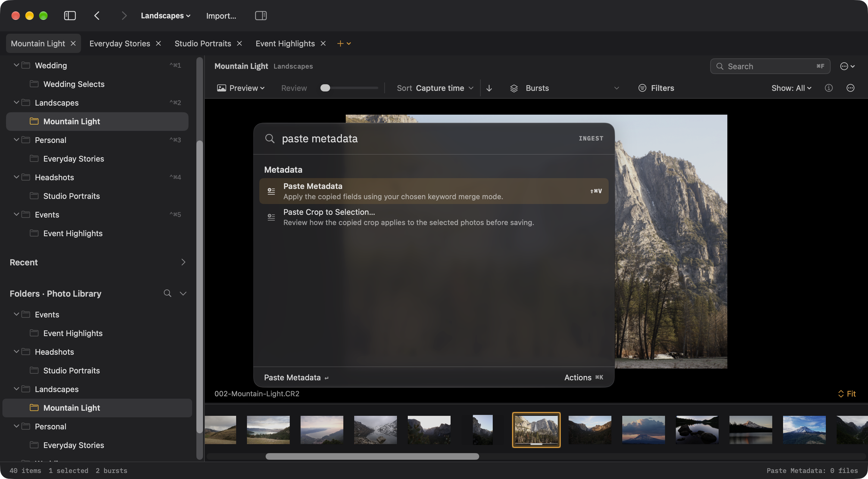Click the INGEST label in palette
This screenshot has height=479, width=868.
coord(591,138)
